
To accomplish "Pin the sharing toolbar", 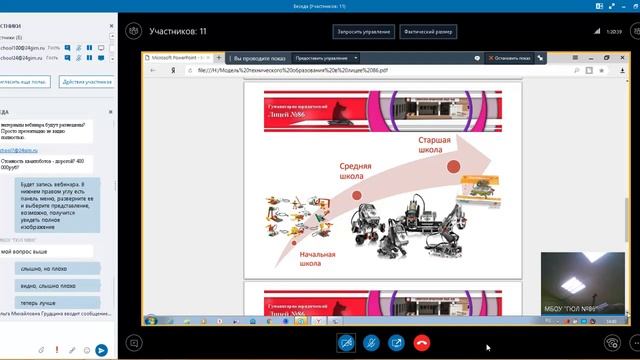I will [540, 58].
